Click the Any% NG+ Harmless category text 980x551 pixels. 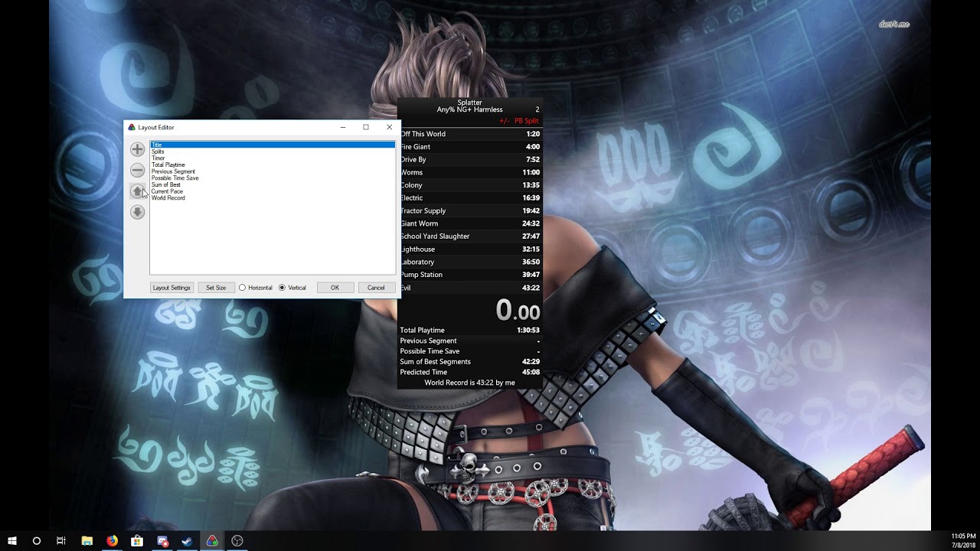pyautogui.click(x=470, y=110)
